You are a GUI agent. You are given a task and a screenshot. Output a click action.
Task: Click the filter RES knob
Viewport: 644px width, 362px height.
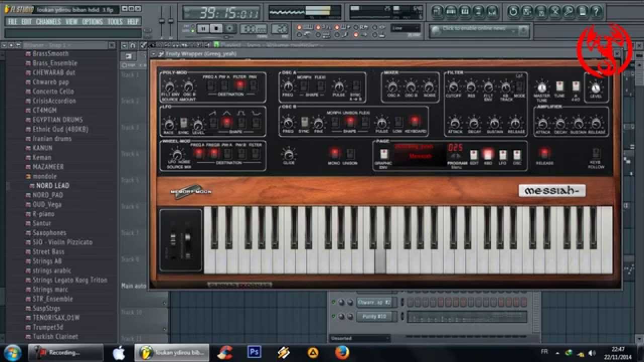coord(471,87)
